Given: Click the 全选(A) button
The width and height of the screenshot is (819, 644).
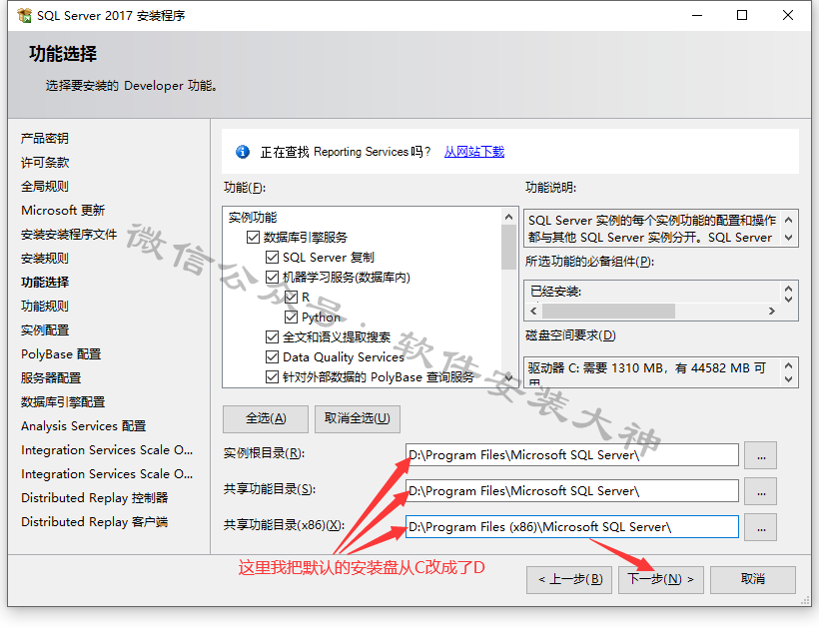Looking at the screenshot, I should point(266,419).
